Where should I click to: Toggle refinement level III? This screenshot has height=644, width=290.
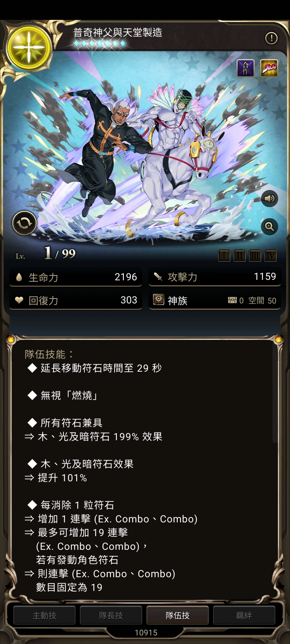[x=255, y=256]
